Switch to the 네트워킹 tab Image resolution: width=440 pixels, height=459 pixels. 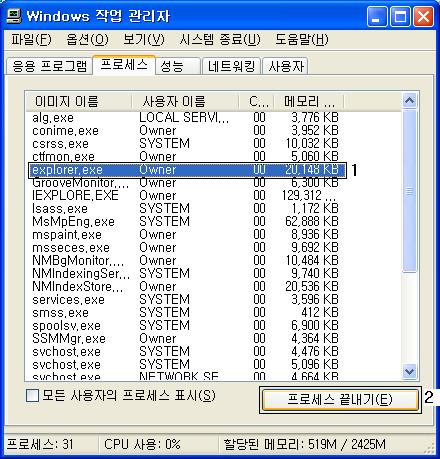[231, 66]
